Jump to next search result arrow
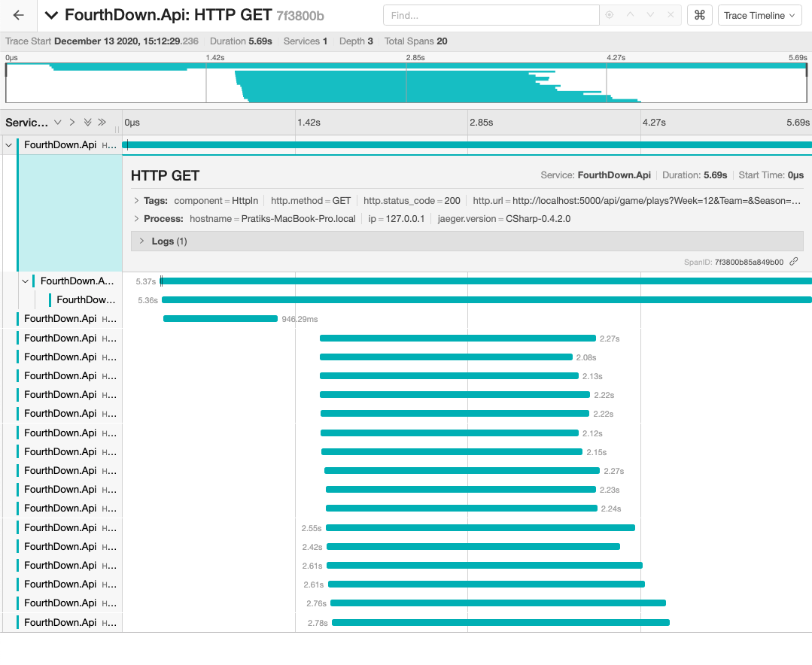The width and height of the screenshot is (812, 665). point(650,15)
